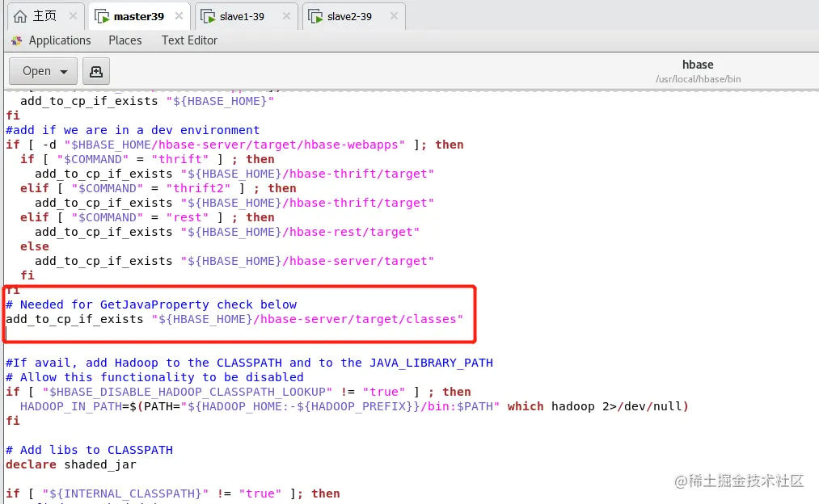Click the VM icon on slave1-39 tab
The width and height of the screenshot is (819, 504).
click(x=208, y=17)
